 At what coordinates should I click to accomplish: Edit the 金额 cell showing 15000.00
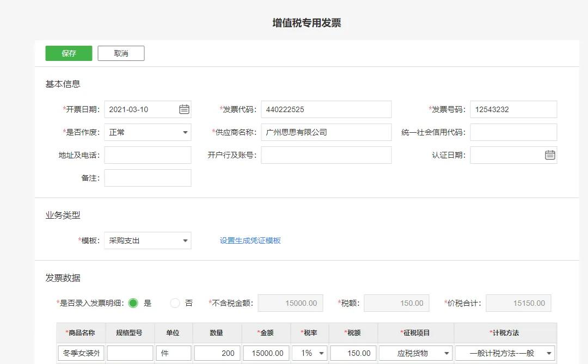(x=266, y=353)
